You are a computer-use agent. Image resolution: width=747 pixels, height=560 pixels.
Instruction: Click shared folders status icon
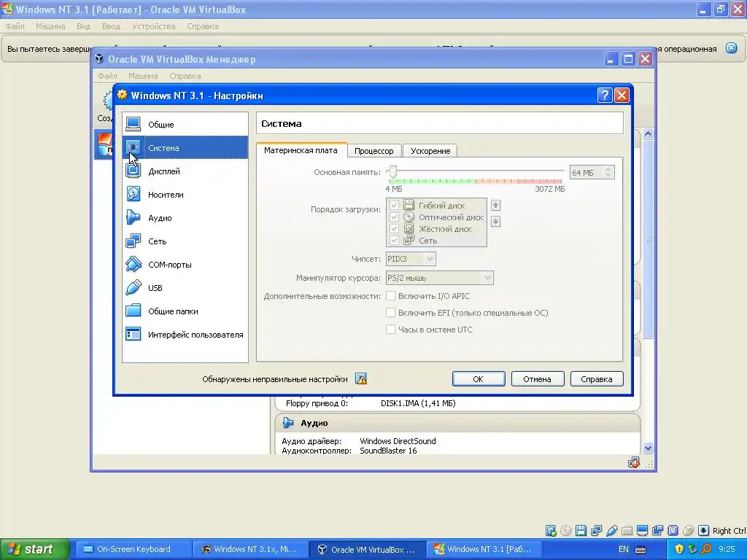[x=627, y=531]
